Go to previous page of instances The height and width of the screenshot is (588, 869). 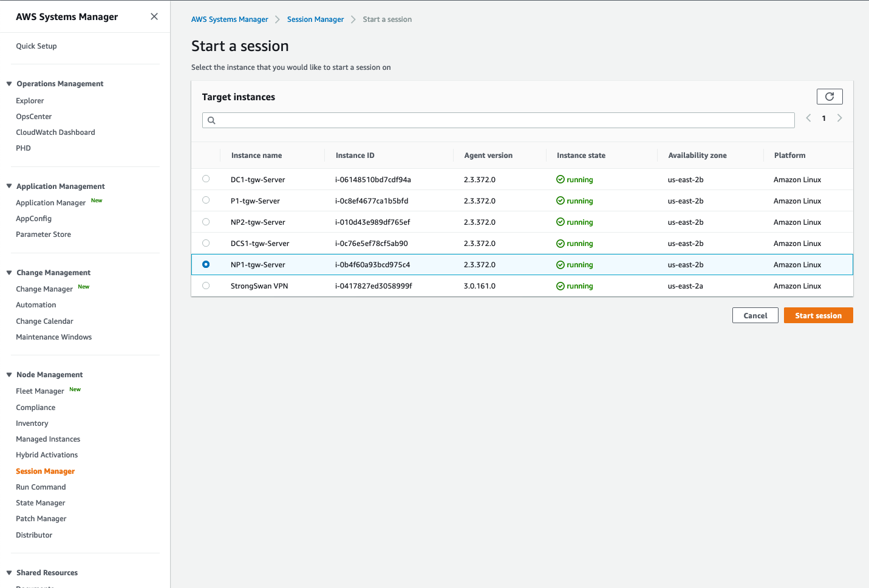click(808, 118)
